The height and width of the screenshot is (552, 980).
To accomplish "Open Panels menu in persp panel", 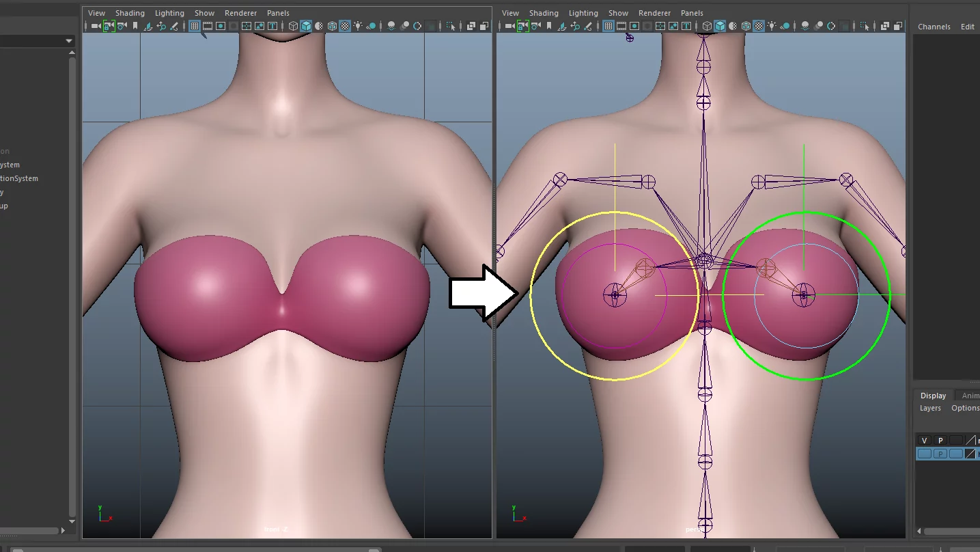I will (x=692, y=13).
